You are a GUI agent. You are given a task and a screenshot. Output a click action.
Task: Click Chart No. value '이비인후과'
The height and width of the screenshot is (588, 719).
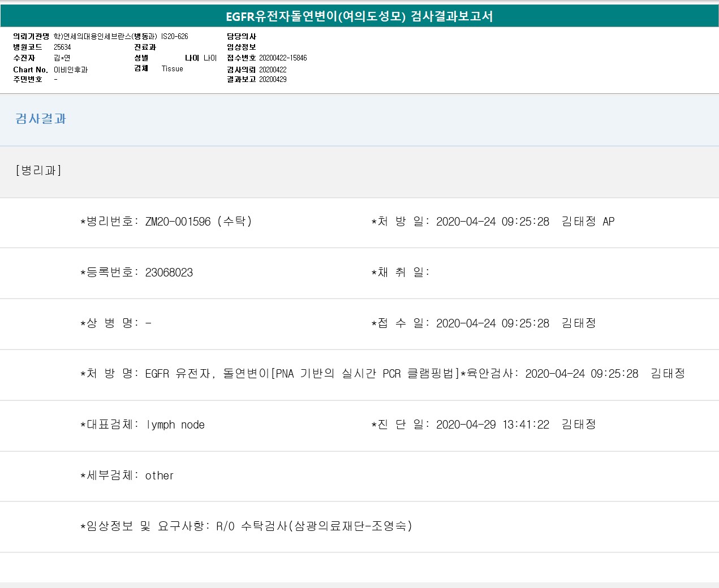(x=71, y=70)
